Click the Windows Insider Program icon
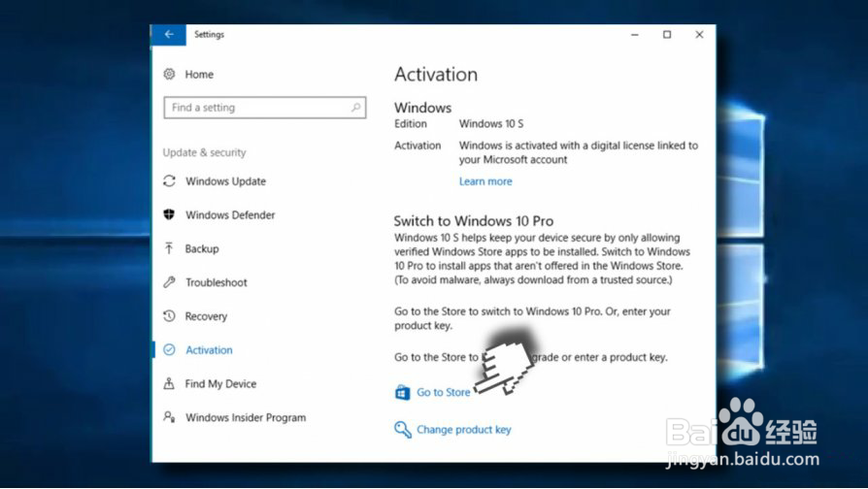Screen dimensions: 868x489 pos(169,417)
